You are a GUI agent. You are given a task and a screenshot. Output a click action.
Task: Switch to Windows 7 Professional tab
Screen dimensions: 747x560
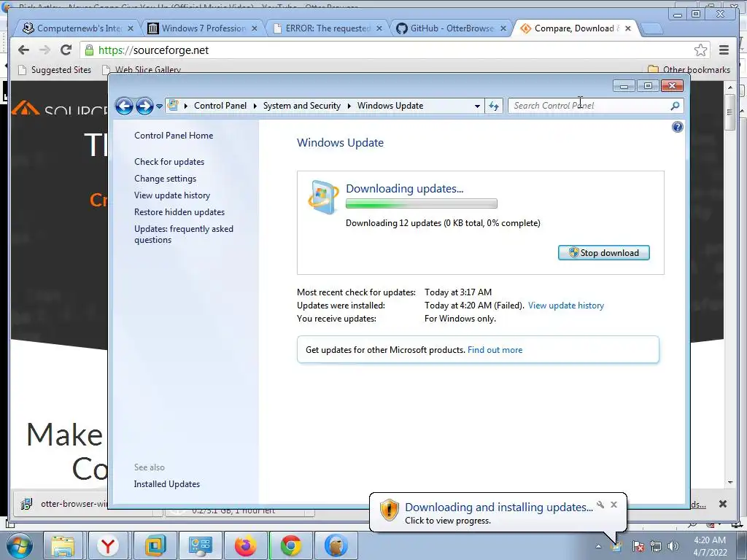204,28
